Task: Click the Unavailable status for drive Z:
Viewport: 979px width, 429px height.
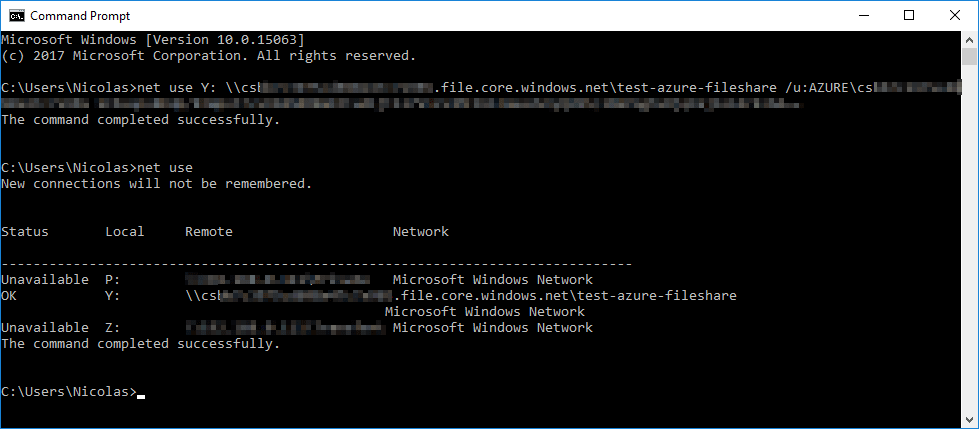Action: coord(45,327)
